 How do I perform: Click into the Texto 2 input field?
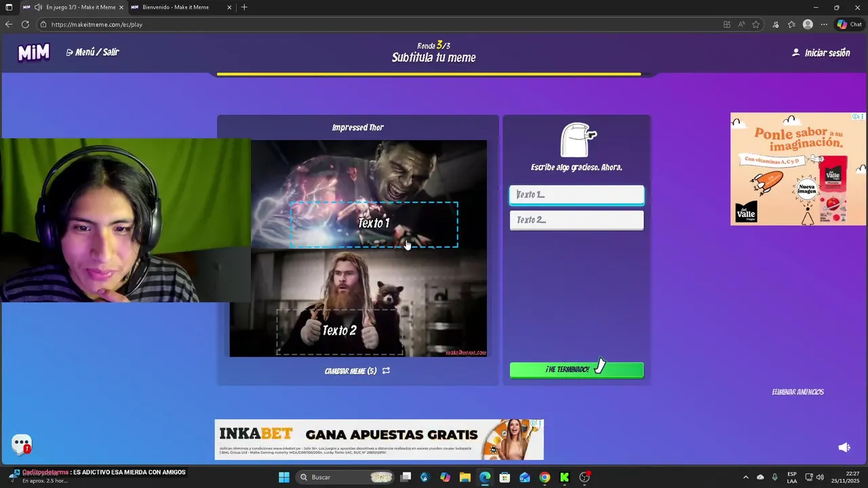coord(576,220)
